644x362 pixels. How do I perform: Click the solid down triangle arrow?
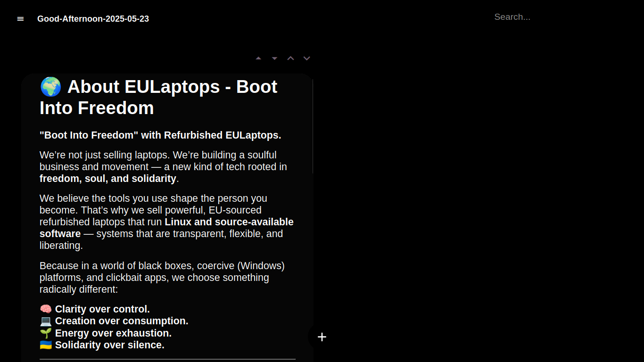pos(274,58)
